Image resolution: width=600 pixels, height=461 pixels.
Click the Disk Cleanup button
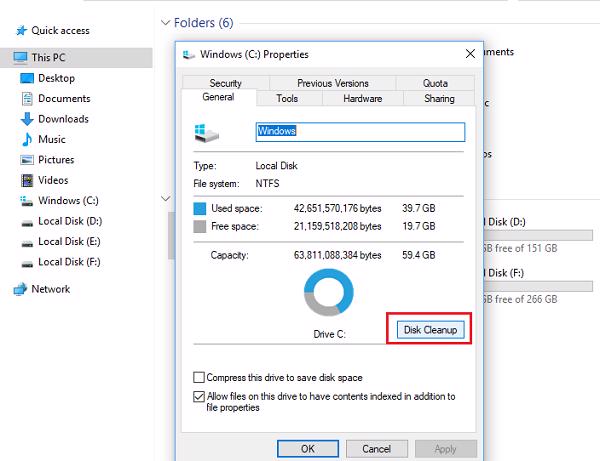(430, 329)
